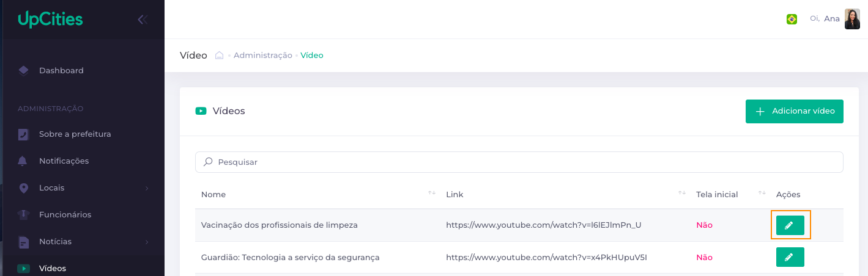Edit the Guardião: Tecnologia video
The image size is (868, 276).
(x=790, y=257)
